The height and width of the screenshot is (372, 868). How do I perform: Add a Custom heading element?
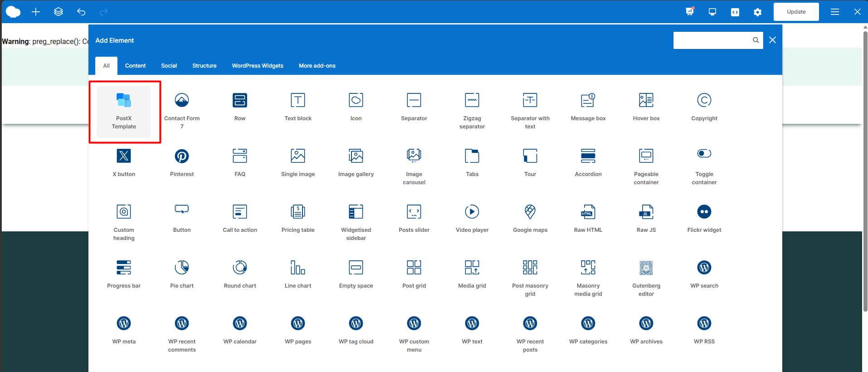tap(124, 223)
